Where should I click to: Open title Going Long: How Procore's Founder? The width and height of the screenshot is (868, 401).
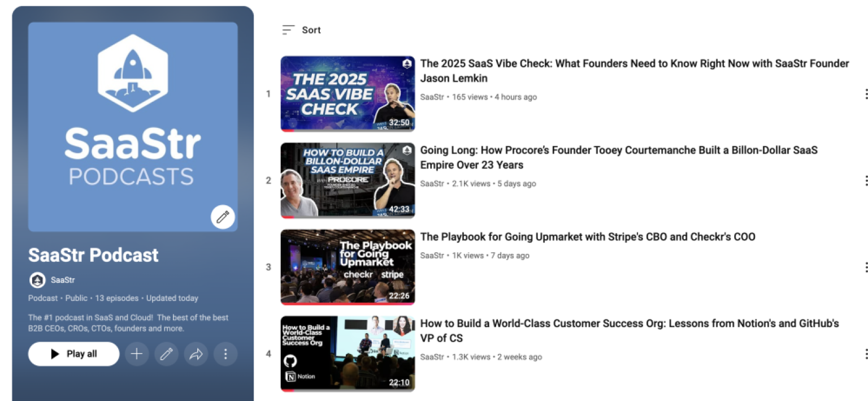tap(619, 157)
